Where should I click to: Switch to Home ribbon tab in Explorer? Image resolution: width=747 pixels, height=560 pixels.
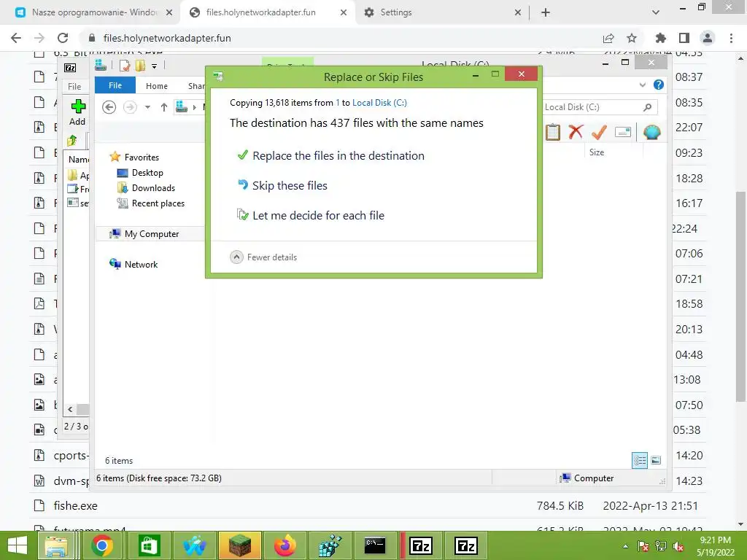pos(157,86)
